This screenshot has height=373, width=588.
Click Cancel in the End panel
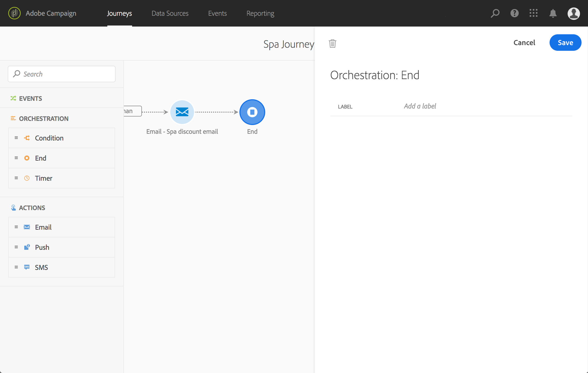click(524, 43)
